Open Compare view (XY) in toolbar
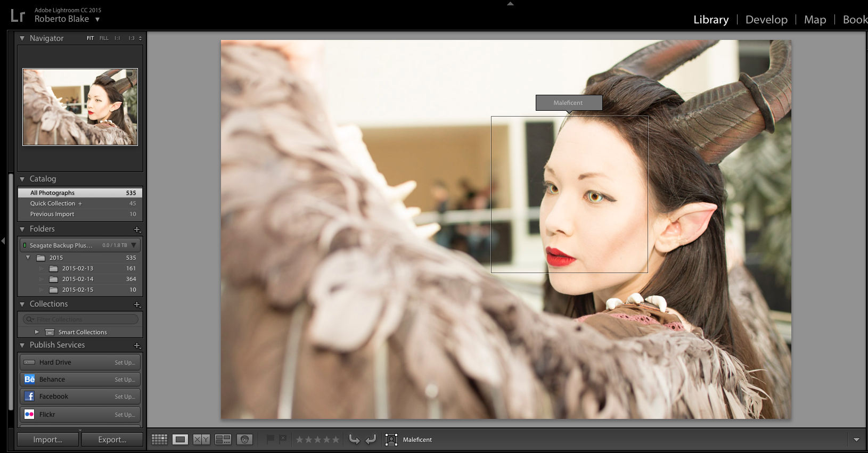Screen dimensions: 868x453 click(x=201, y=439)
